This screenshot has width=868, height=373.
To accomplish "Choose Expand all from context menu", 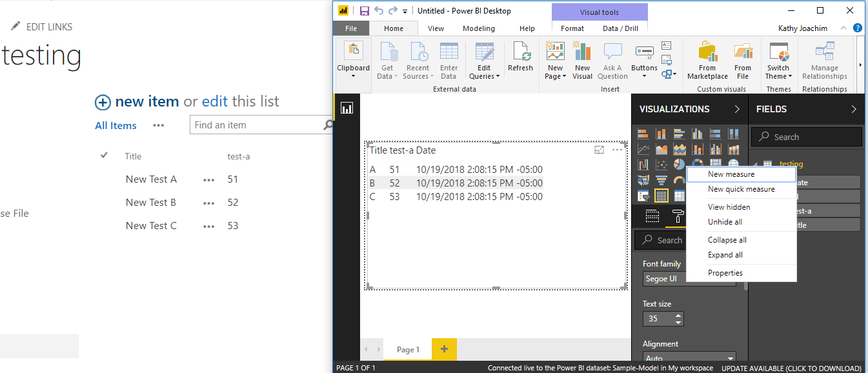I will (742, 255).
